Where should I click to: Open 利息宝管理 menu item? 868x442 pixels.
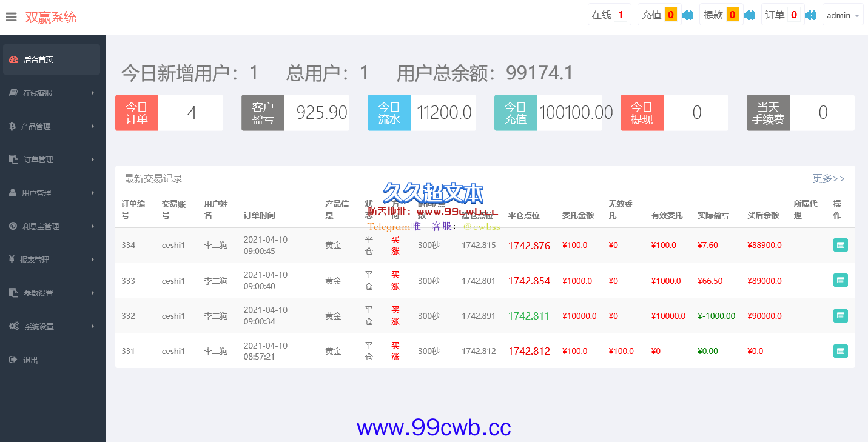(x=52, y=226)
